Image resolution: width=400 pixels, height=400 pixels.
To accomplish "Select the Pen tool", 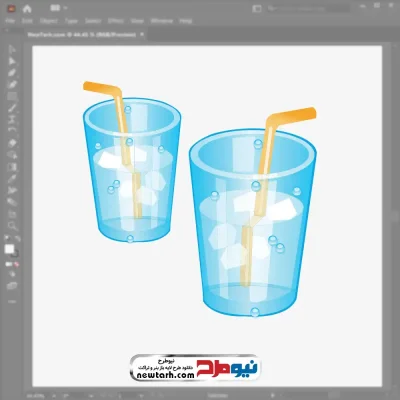I will (x=12, y=73).
